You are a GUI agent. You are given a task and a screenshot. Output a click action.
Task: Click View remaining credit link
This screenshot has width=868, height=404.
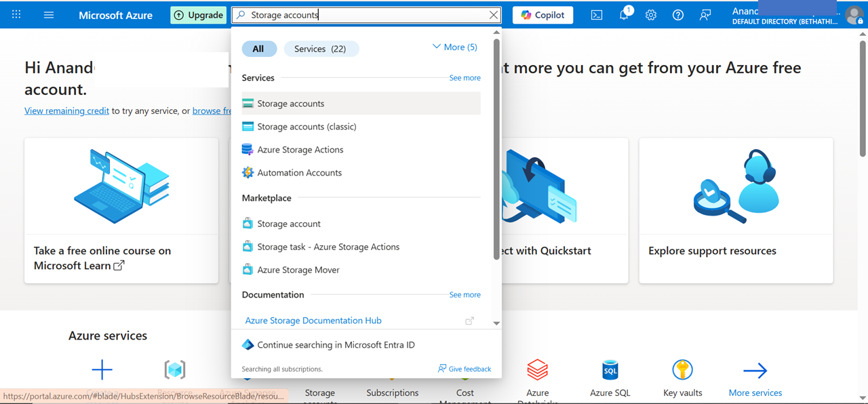[x=66, y=110]
